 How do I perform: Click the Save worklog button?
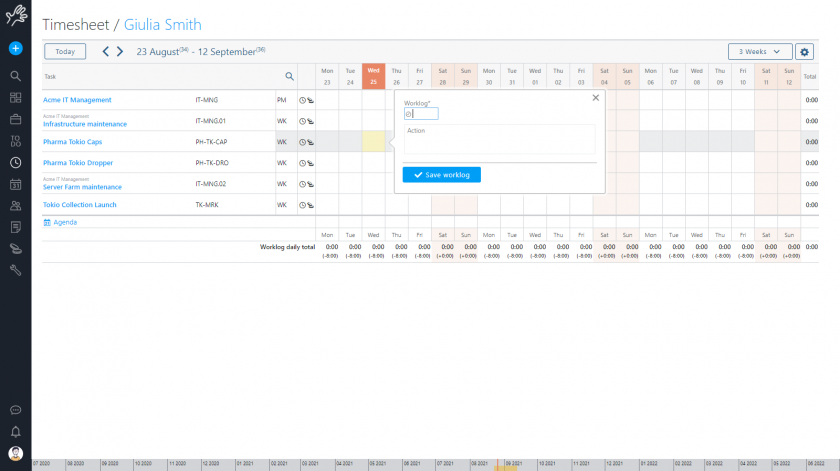(x=441, y=175)
